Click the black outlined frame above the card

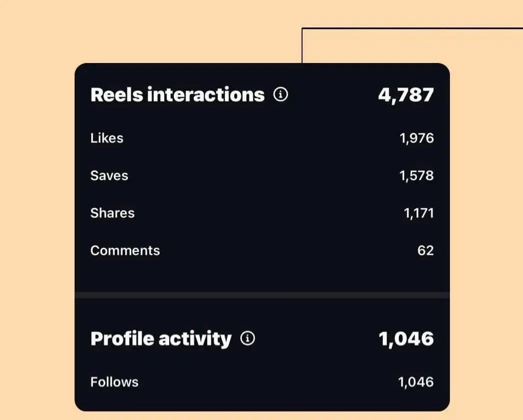[x=410, y=28]
